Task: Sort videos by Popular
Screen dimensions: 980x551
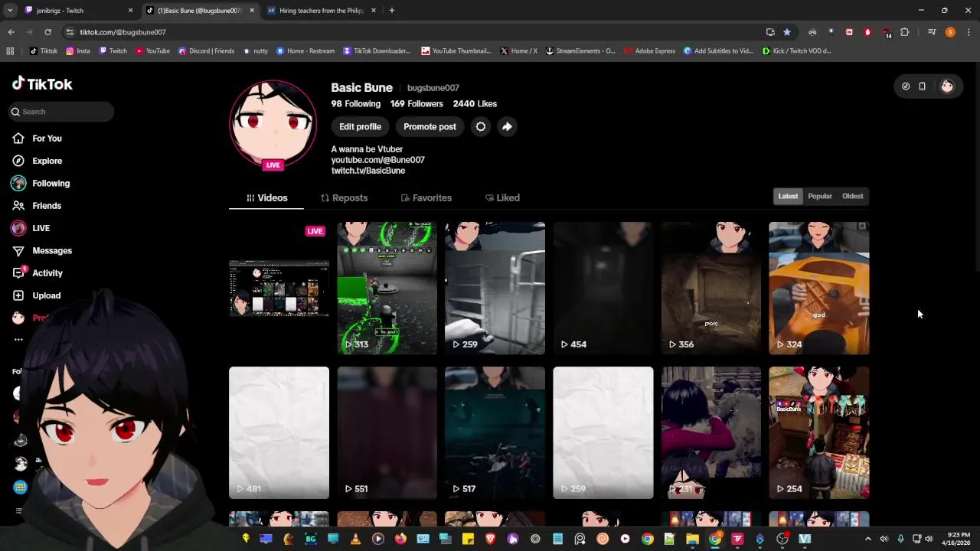Action: point(820,197)
